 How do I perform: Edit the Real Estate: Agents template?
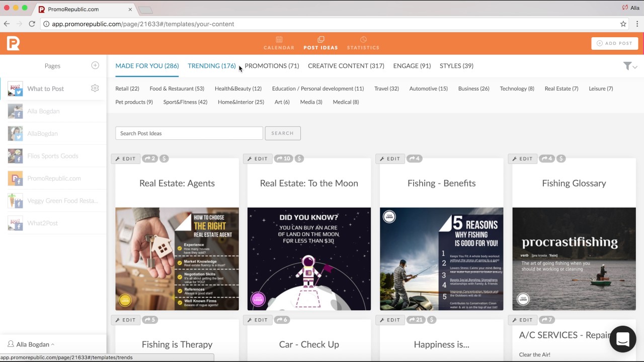(x=126, y=158)
